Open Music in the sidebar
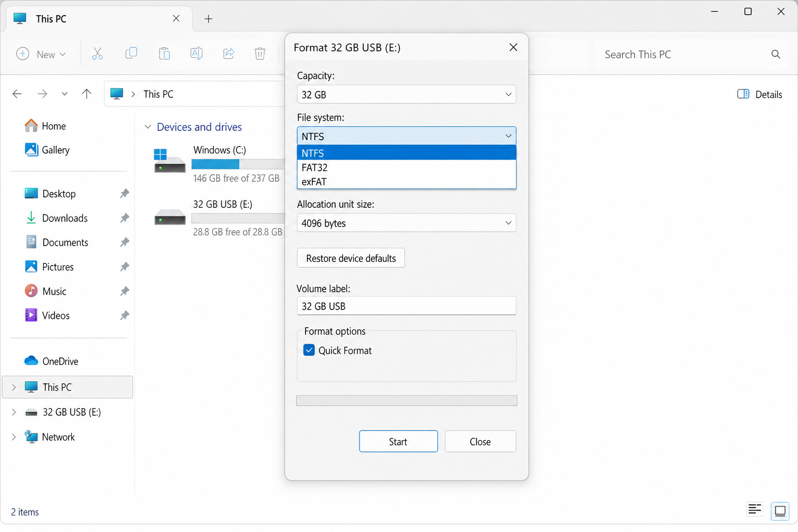Screen dimensions: 798x532 click(x=46, y=291)
